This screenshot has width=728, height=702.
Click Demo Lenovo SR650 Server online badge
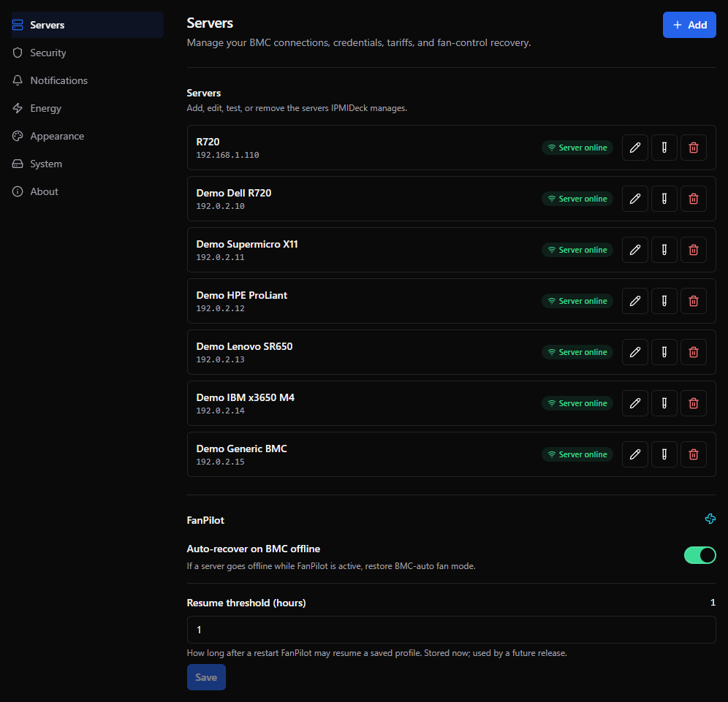(577, 352)
